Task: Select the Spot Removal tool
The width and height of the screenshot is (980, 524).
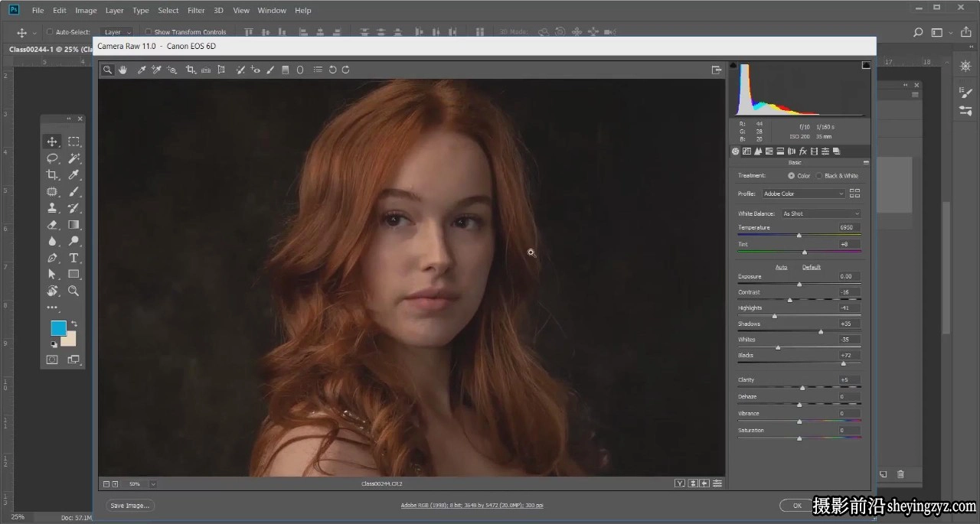Action: [240, 70]
